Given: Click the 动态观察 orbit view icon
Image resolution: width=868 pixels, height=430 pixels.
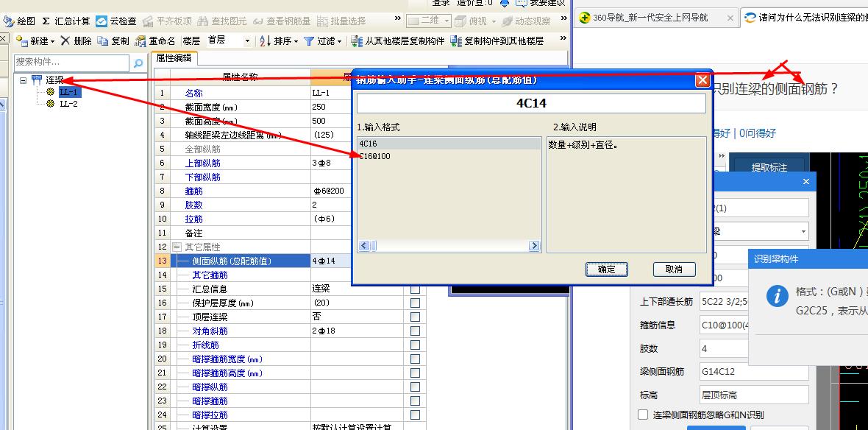Looking at the screenshot, I should [507, 21].
